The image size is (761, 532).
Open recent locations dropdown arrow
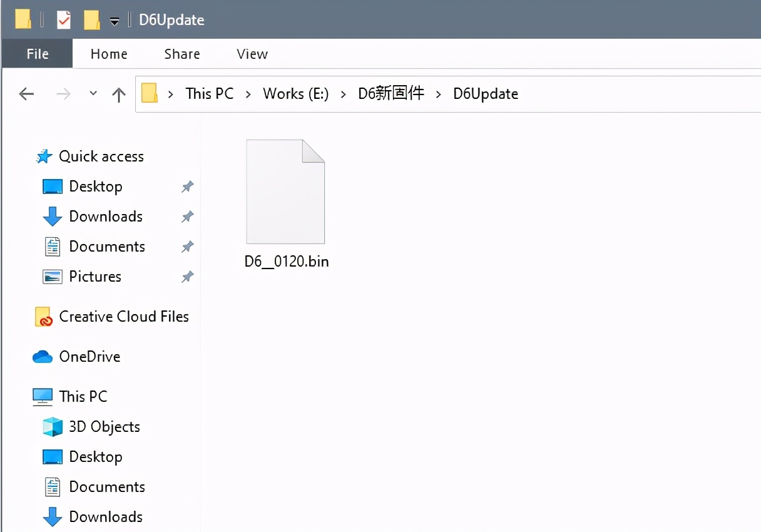tap(93, 93)
